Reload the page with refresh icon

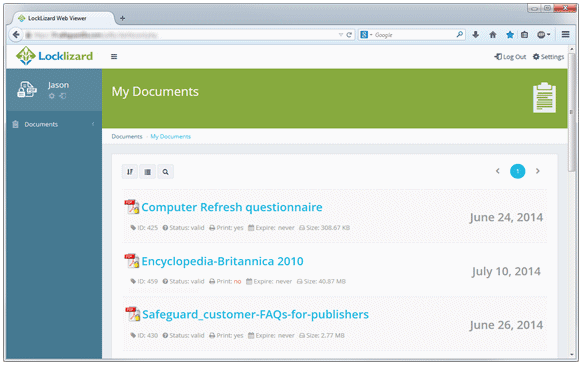[x=349, y=35]
